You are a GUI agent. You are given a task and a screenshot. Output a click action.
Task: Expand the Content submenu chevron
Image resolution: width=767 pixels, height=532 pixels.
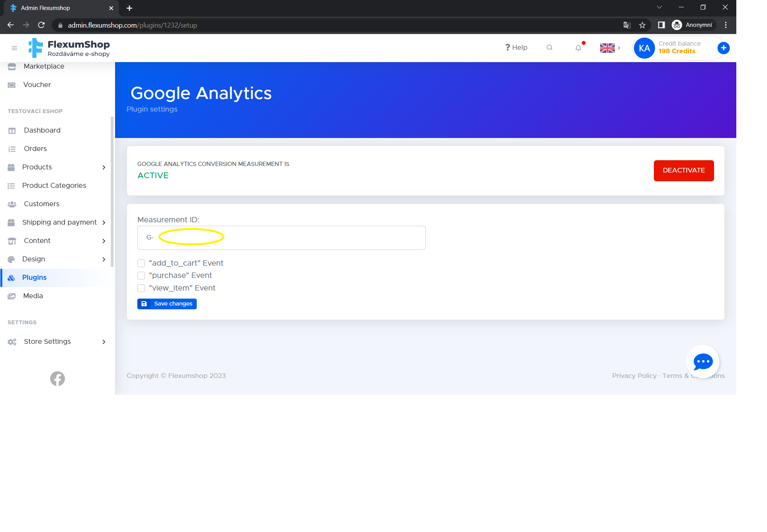pos(104,241)
